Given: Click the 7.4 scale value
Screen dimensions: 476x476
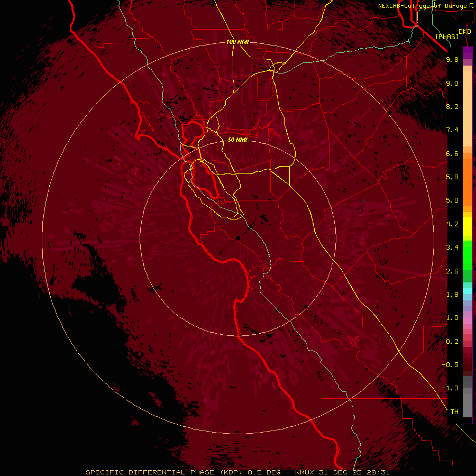Looking at the screenshot, I should 452,130.
